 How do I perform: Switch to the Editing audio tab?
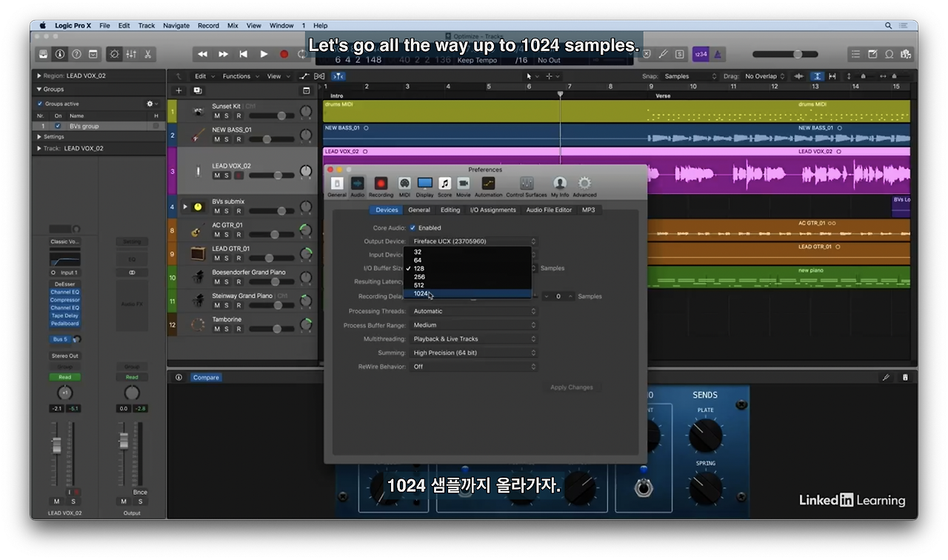(x=450, y=210)
